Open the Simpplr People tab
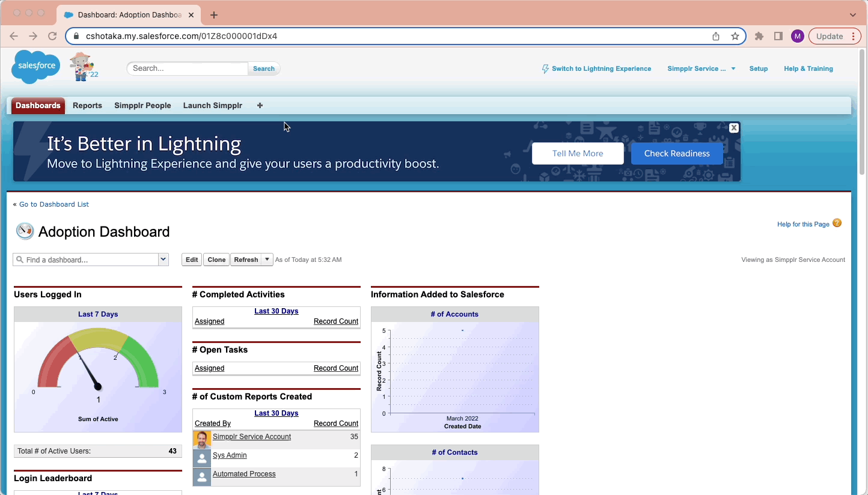868x495 pixels. pos(142,106)
